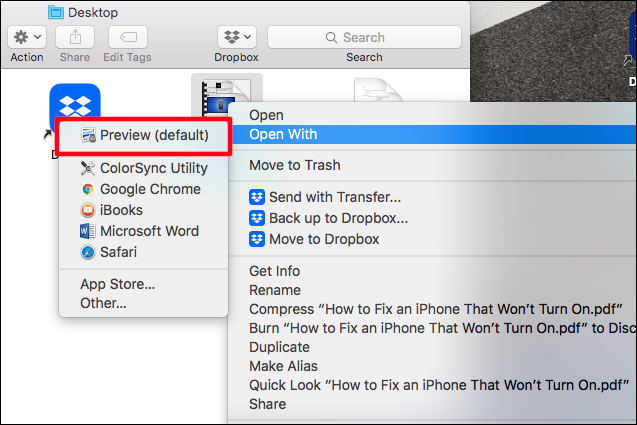Click Open in the context menu

(266, 115)
